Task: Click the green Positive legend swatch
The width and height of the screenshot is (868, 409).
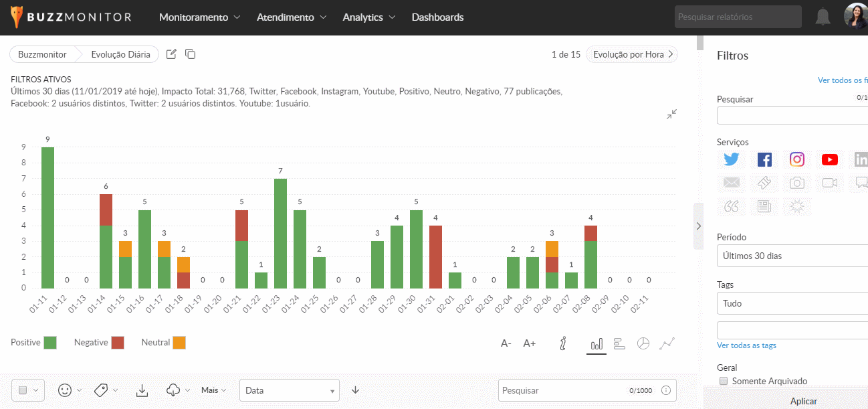Action: point(49,343)
